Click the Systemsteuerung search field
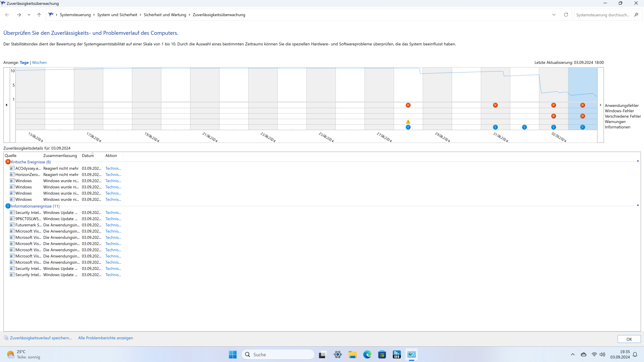 tap(603, 15)
